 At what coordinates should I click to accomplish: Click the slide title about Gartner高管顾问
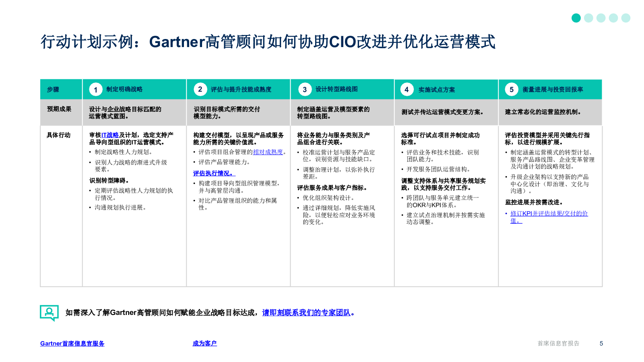pos(268,42)
